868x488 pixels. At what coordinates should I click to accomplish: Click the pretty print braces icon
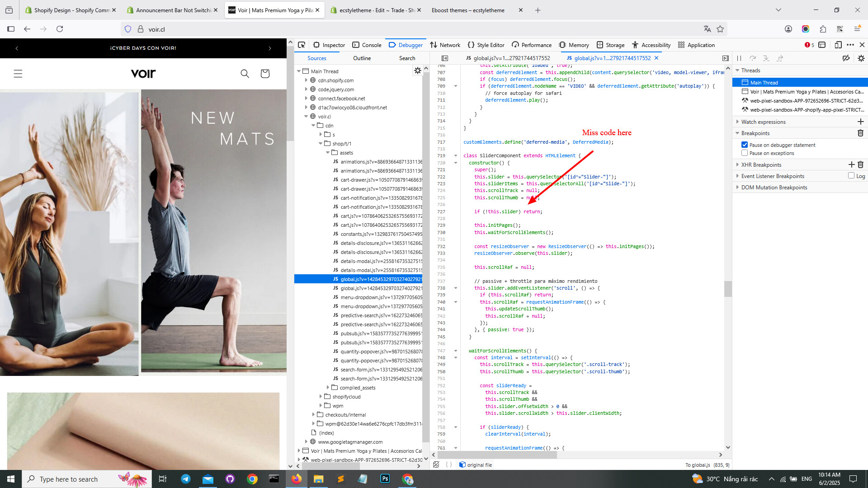click(x=449, y=465)
